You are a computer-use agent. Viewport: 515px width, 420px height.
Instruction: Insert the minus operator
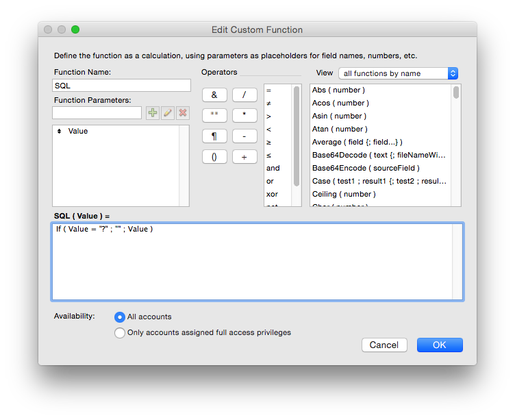tap(244, 136)
